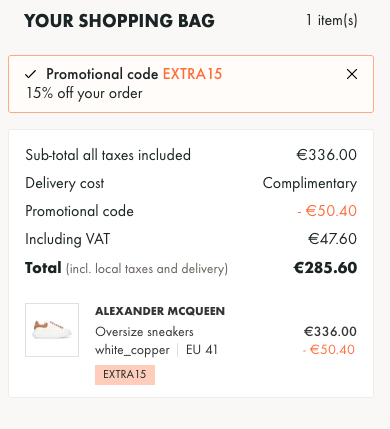Select the Oversize sneakers product title
Viewport: 390px width, 429px height.
[144, 332]
